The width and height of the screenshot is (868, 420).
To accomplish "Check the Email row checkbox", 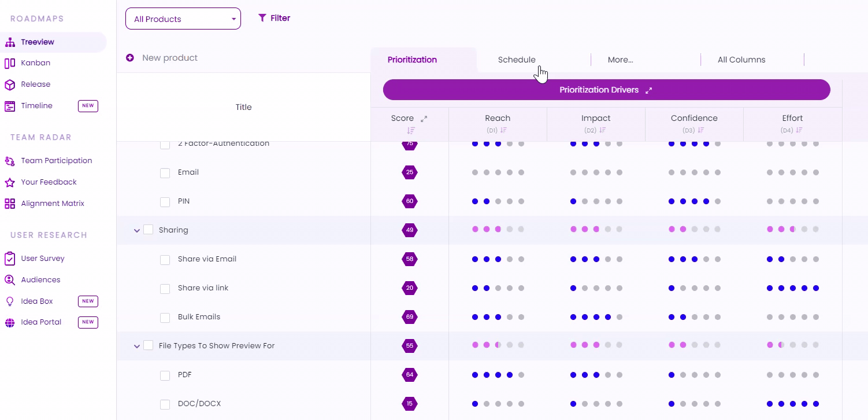I will pyautogui.click(x=165, y=173).
